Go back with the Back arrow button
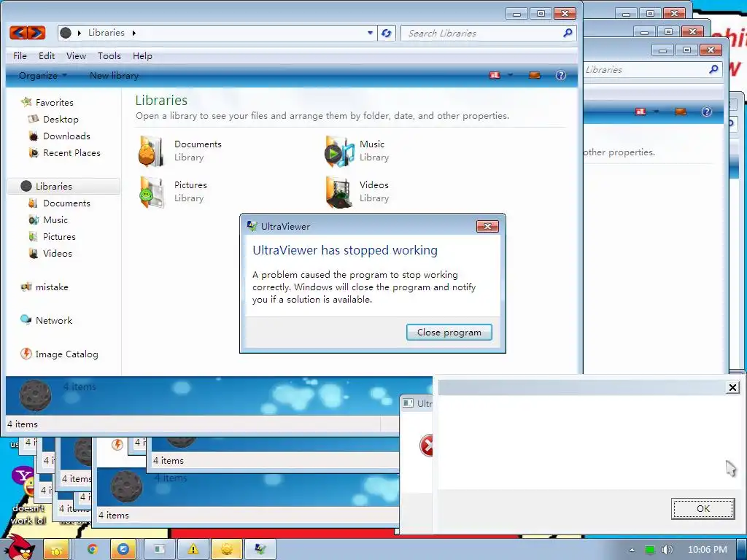 click(18, 33)
